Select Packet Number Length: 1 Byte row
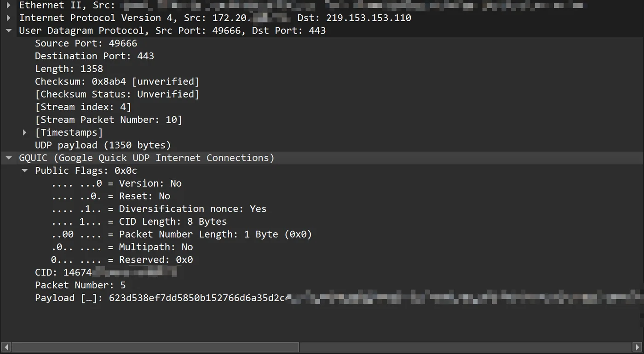This screenshot has height=354, width=644. (182, 234)
